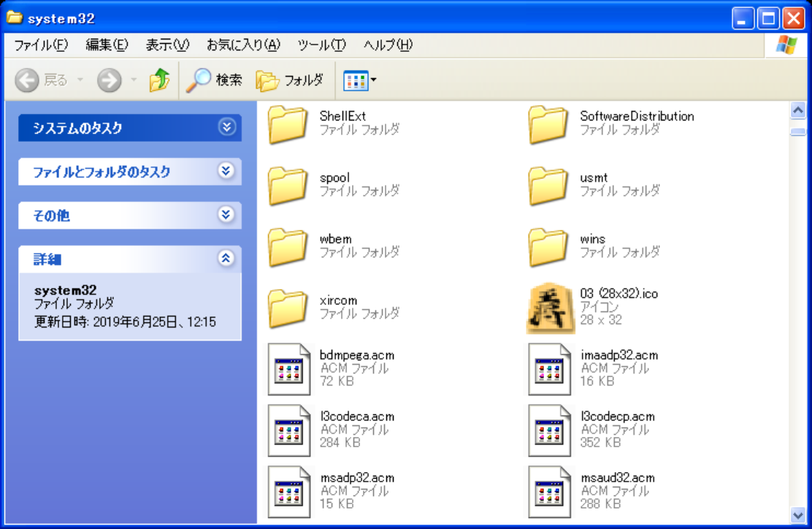Click the SoftwareDistribution folder name
Screen dimensions: 812x529
[637, 116]
